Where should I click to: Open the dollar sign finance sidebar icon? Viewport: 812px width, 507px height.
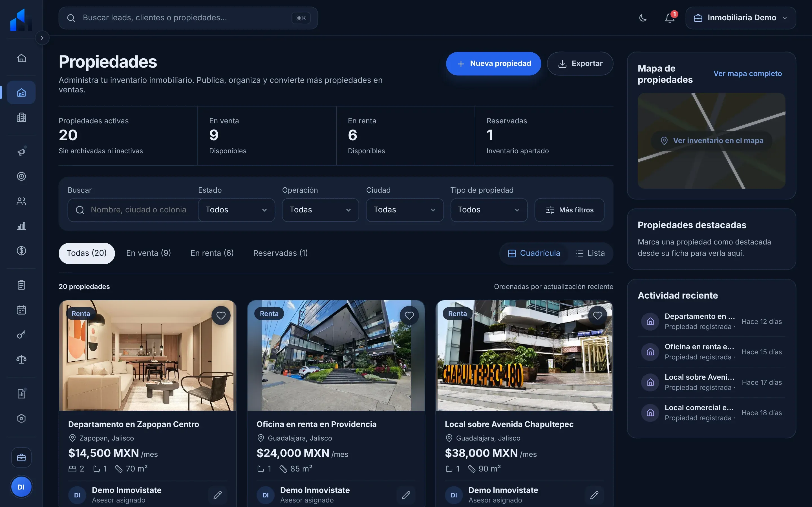(x=21, y=251)
